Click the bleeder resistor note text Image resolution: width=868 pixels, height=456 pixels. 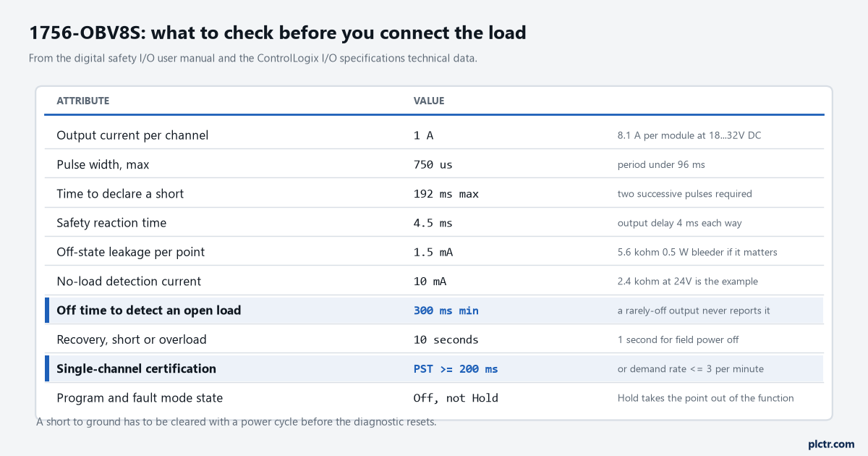[x=697, y=252]
